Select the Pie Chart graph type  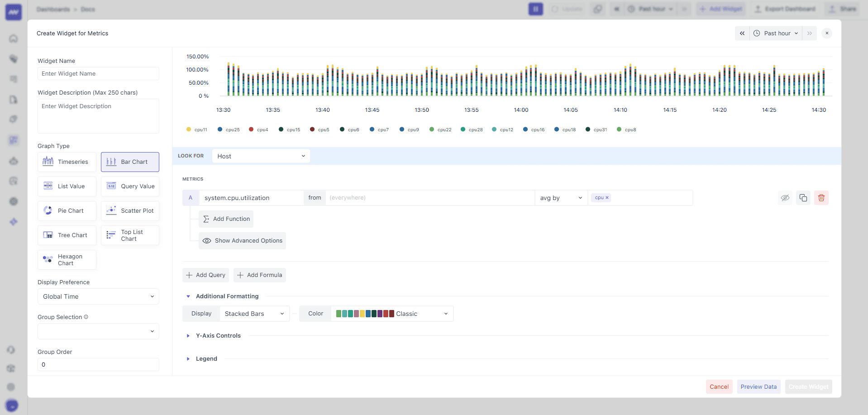tap(67, 210)
